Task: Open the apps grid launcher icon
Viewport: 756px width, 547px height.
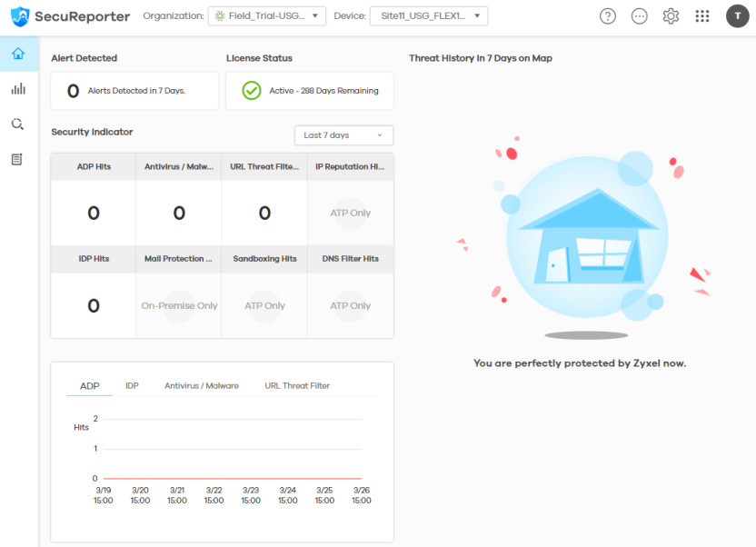Action: pos(701,16)
